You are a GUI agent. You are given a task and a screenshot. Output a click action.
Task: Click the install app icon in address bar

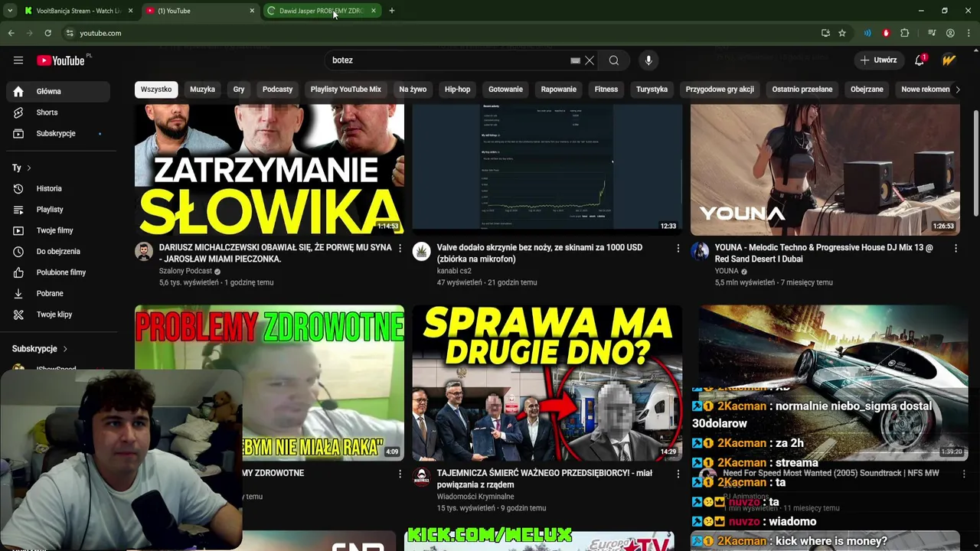825,33
